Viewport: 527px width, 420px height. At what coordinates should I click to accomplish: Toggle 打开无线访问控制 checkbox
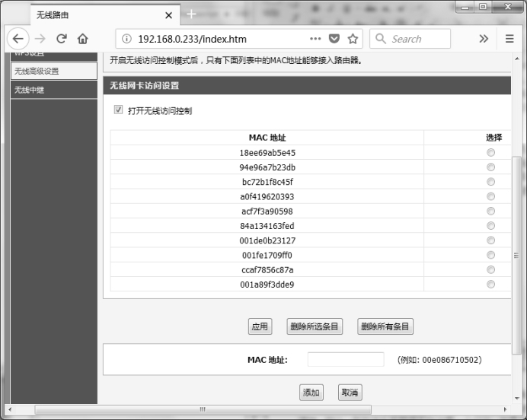pos(118,110)
